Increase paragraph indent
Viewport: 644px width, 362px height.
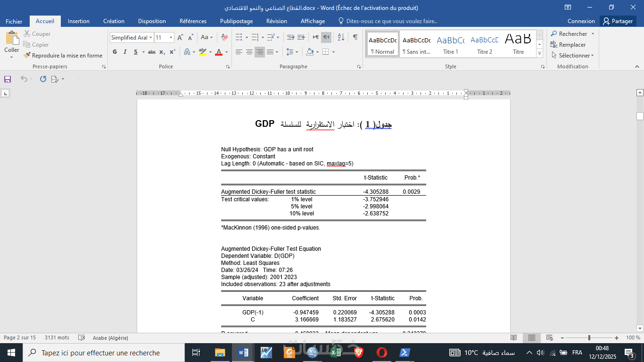(302, 37)
